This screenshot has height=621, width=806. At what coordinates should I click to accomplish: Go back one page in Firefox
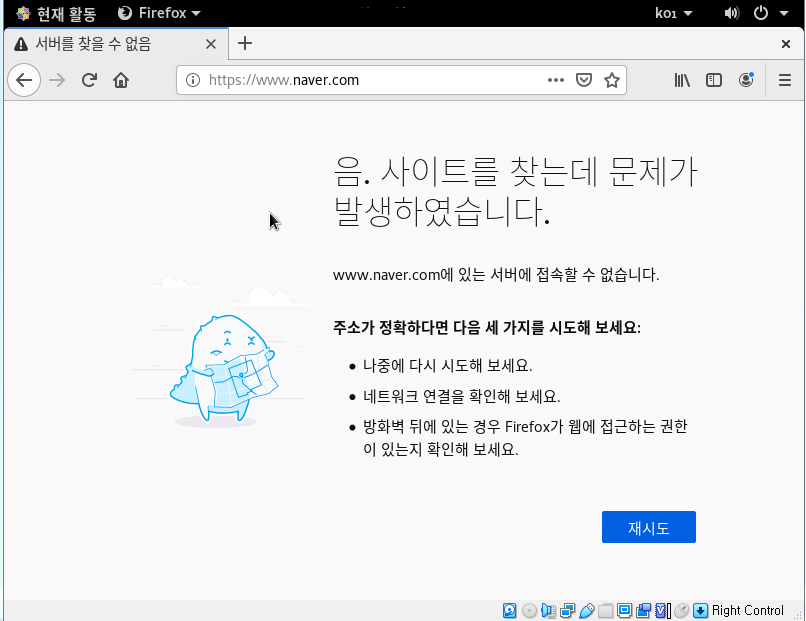[x=24, y=80]
